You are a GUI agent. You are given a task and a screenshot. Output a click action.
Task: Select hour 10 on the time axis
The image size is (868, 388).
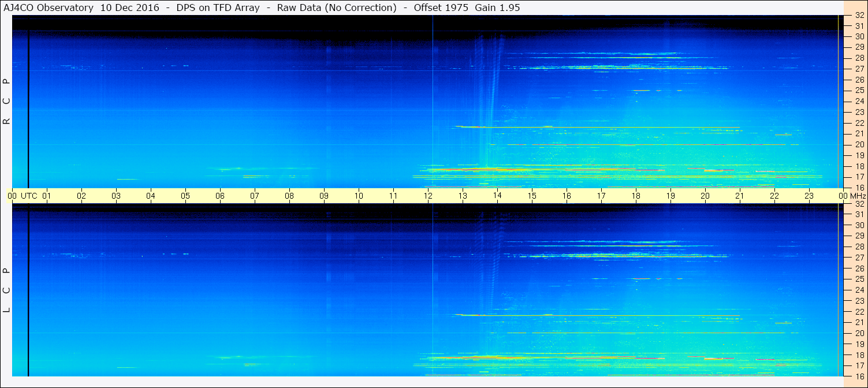(x=359, y=196)
